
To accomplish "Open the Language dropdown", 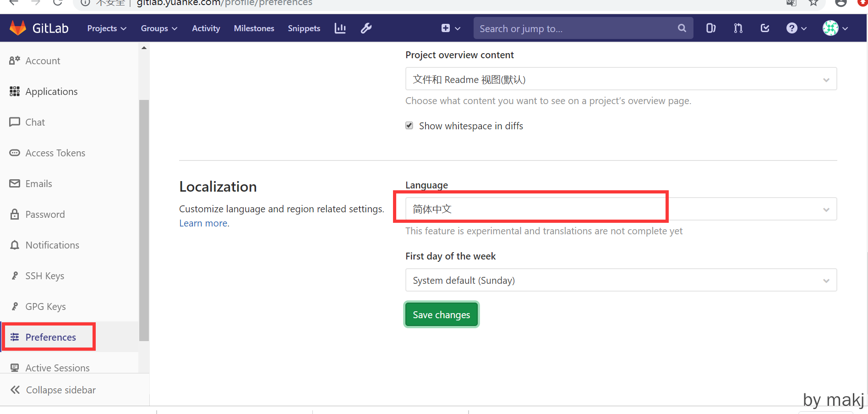I will [621, 209].
